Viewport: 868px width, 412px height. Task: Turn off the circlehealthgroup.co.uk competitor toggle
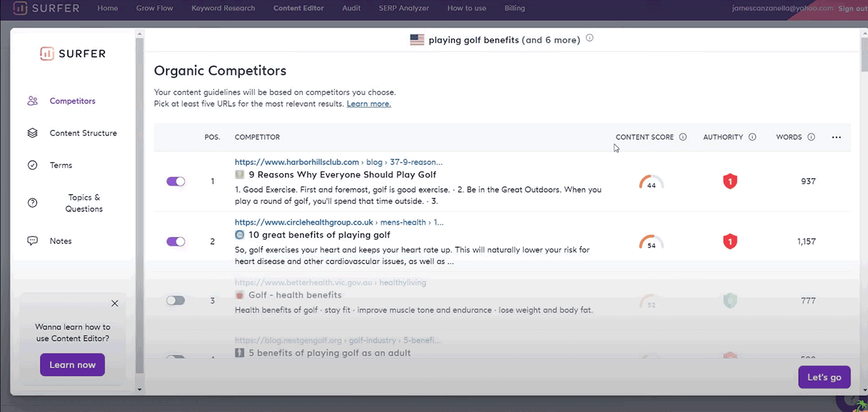coord(176,241)
